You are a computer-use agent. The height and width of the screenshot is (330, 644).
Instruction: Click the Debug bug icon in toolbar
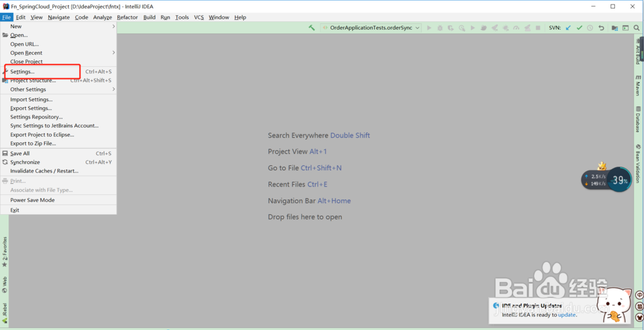tap(440, 28)
